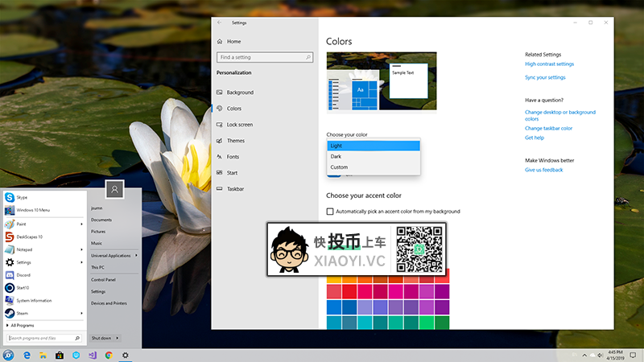Open All Programs in the Start menu

(x=23, y=325)
